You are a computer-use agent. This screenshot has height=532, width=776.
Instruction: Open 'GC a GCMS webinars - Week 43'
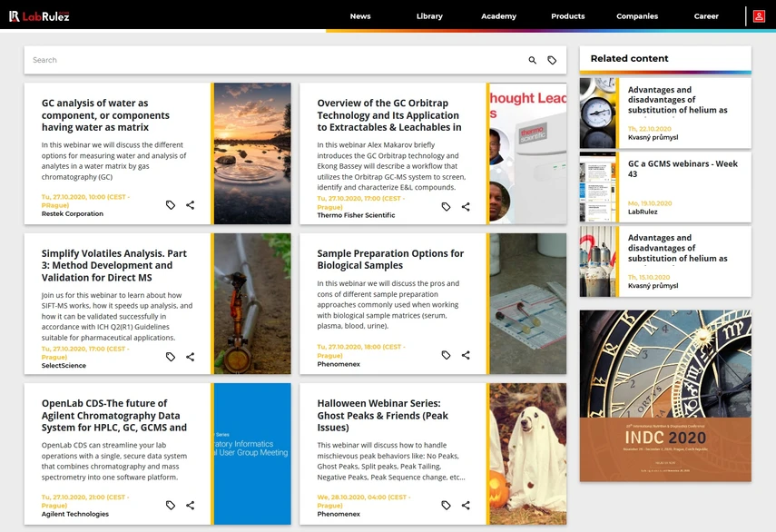683,169
